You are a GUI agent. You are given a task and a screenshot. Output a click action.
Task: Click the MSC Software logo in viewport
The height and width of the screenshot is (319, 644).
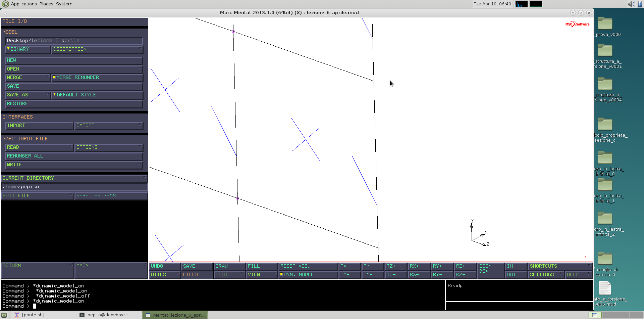[577, 24]
